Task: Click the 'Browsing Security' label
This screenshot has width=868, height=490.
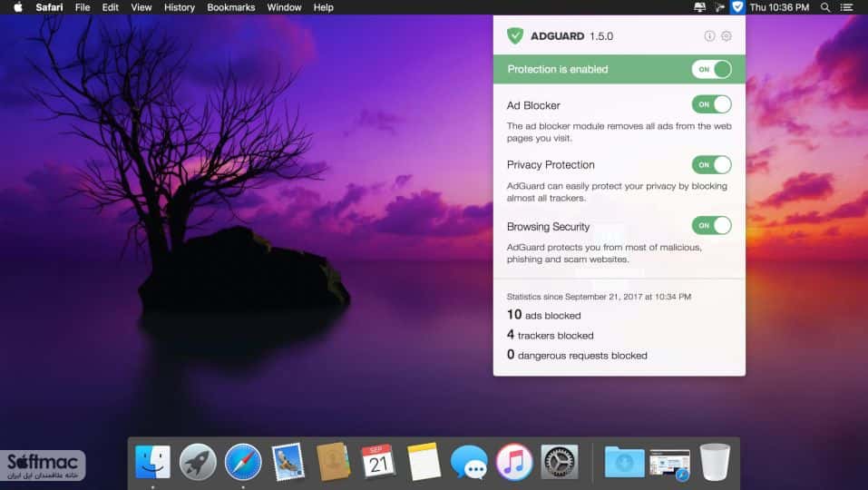Action: (548, 227)
